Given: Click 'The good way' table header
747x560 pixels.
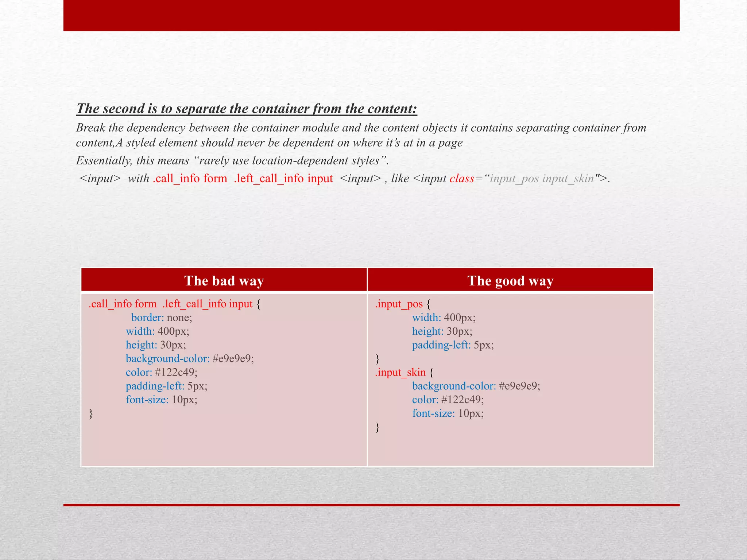Looking at the screenshot, I should coord(510,281).
